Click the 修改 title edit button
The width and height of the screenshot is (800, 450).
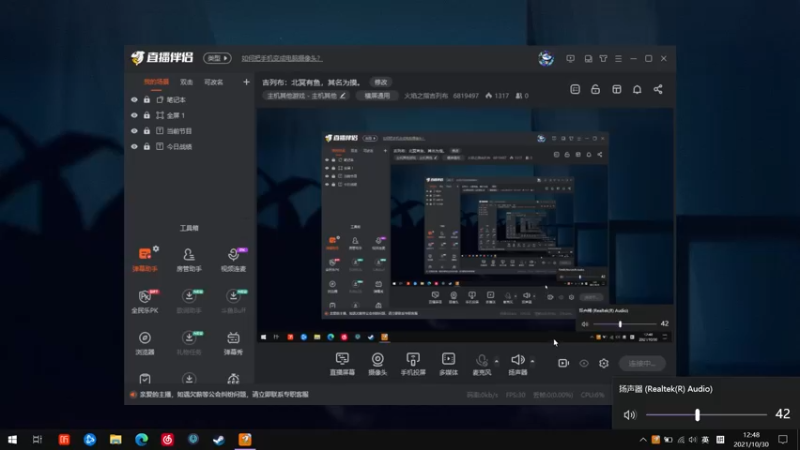[x=381, y=82]
